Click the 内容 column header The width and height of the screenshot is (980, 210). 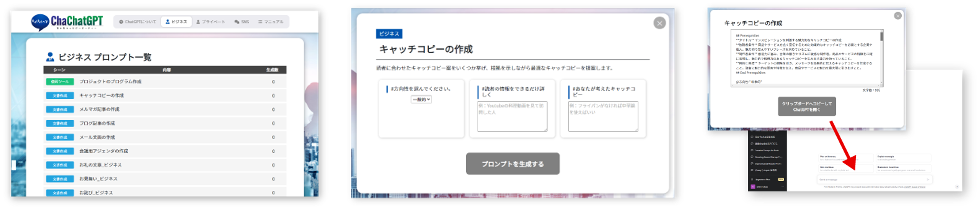[x=167, y=70]
